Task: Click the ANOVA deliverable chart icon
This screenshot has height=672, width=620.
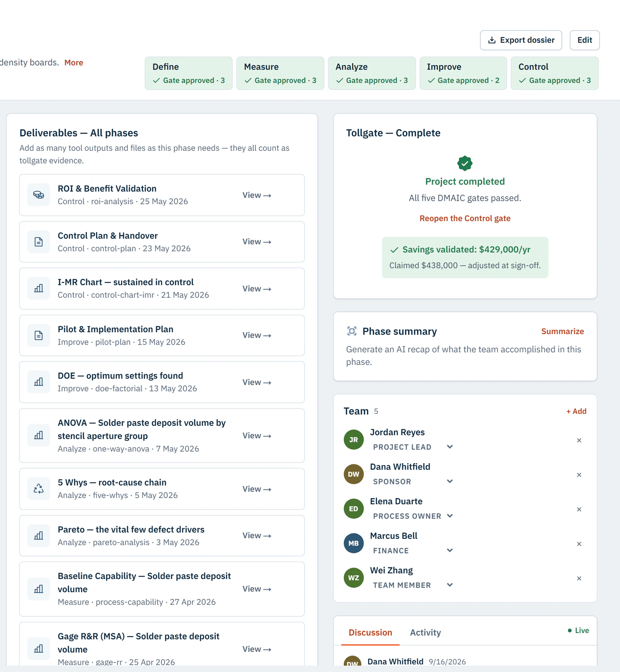Action: coord(38,435)
